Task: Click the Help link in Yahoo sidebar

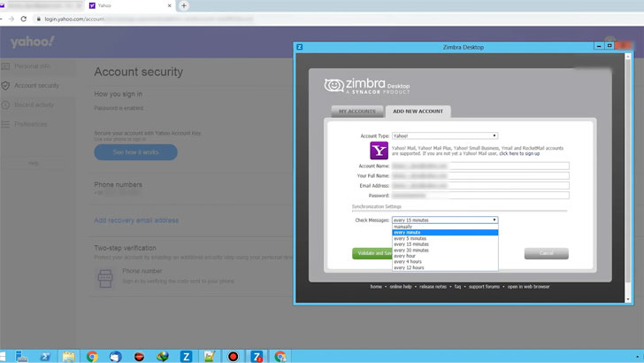Action: click(x=34, y=163)
